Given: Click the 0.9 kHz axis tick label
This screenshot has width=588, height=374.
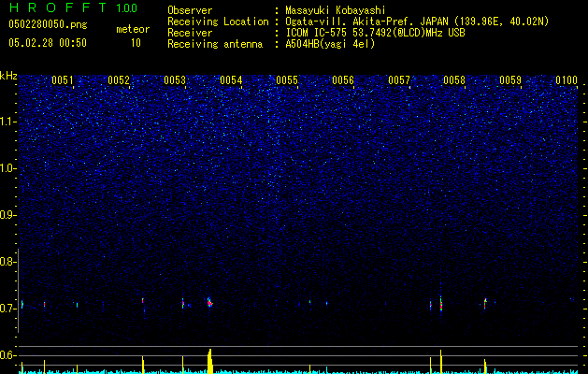Looking at the screenshot, I should 8,215.
